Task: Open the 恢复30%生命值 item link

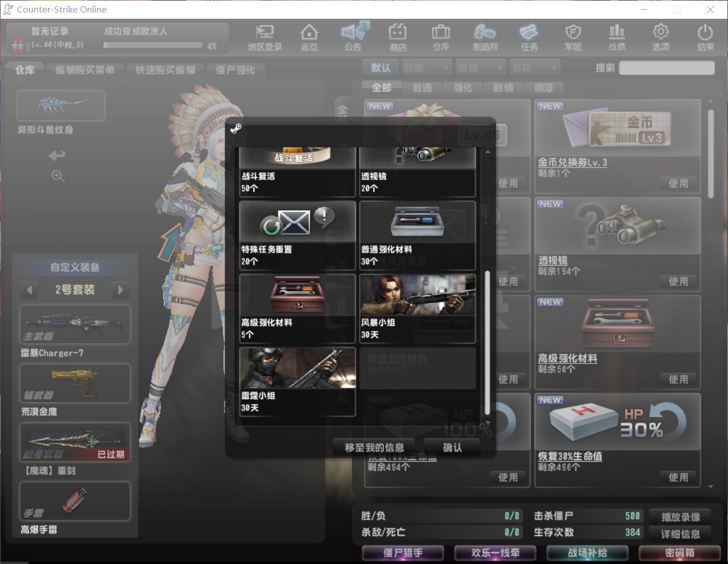Action: tap(570, 456)
